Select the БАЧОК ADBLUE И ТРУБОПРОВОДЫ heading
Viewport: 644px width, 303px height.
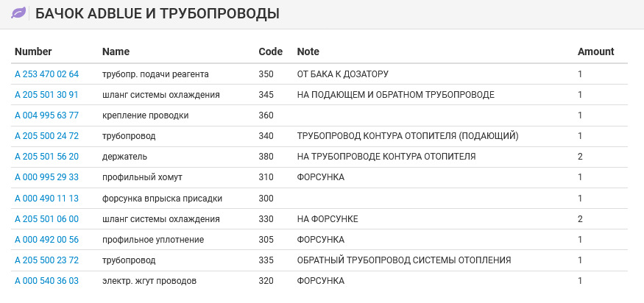pos(158,13)
